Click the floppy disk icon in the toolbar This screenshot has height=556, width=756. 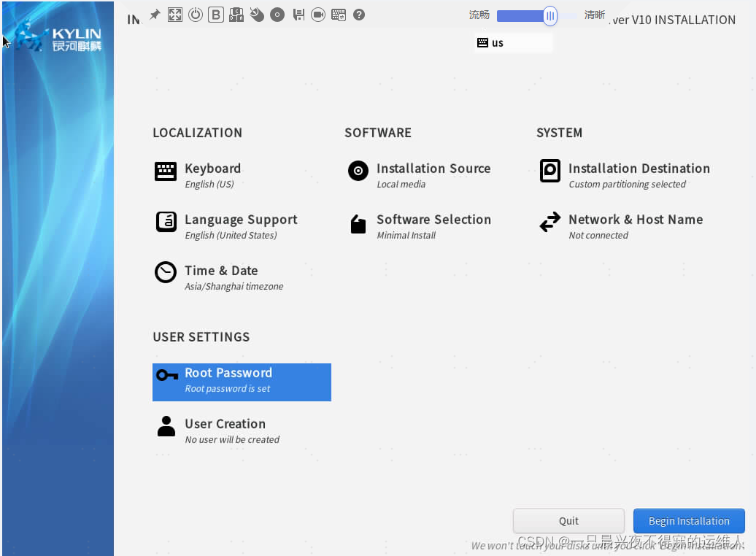tap(298, 15)
